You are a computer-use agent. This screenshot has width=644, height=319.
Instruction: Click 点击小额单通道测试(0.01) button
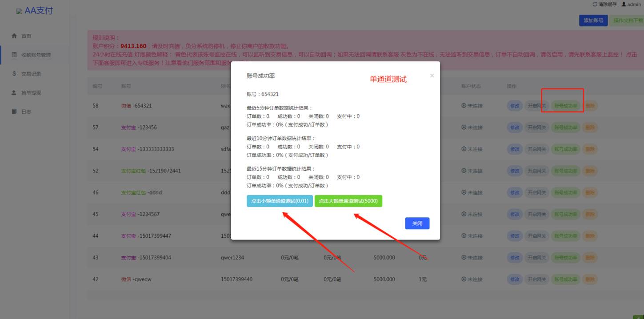(279, 201)
